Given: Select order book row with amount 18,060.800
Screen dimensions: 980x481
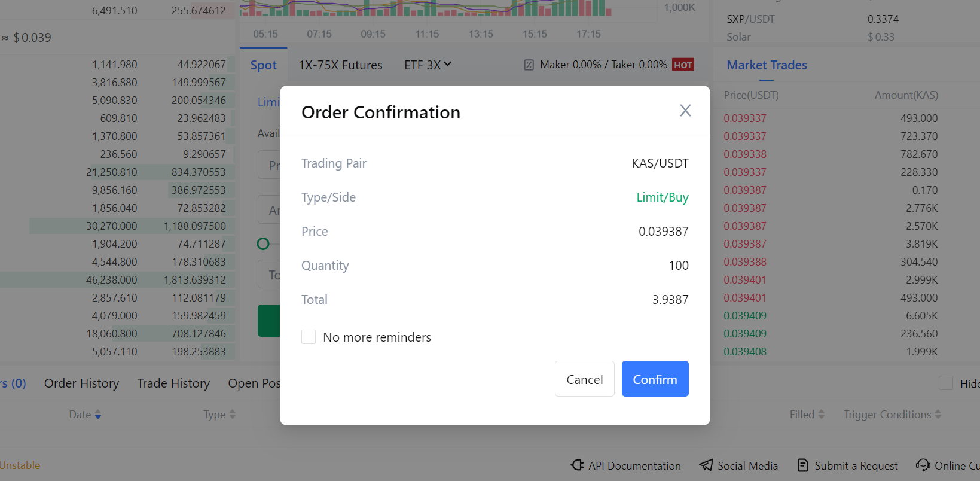Looking at the screenshot, I should [x=117, y=333].
